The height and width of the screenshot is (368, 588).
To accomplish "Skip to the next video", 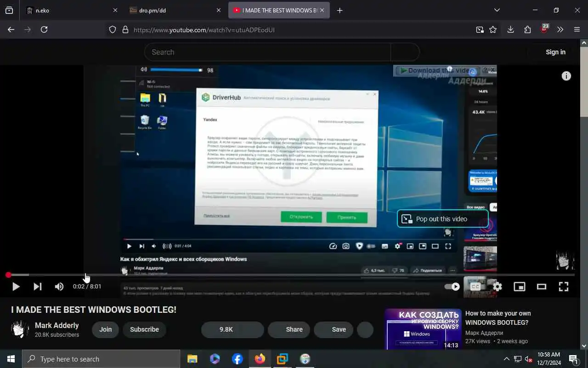I will 38,287.
